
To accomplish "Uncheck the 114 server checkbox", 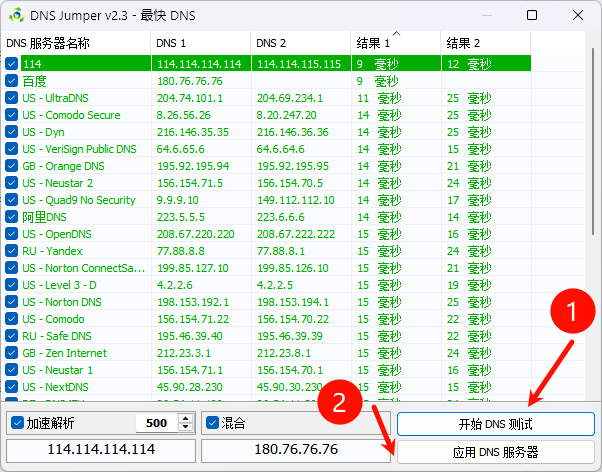I will [12, 63].
